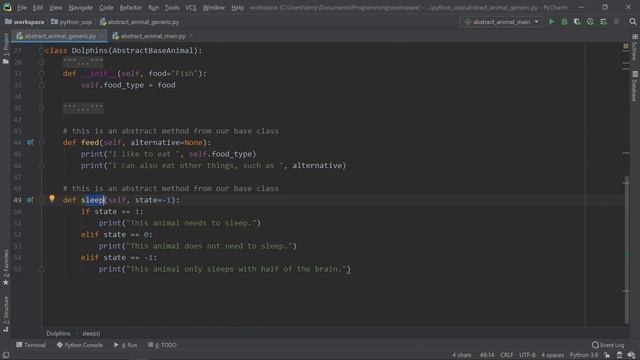
Task: Open the Structure tool window sidebar
Action: (x=6, y=313)
